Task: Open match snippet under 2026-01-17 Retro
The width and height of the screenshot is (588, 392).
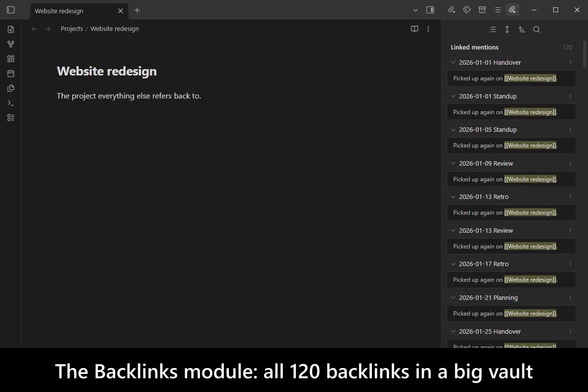Action: tap(512, 280)
